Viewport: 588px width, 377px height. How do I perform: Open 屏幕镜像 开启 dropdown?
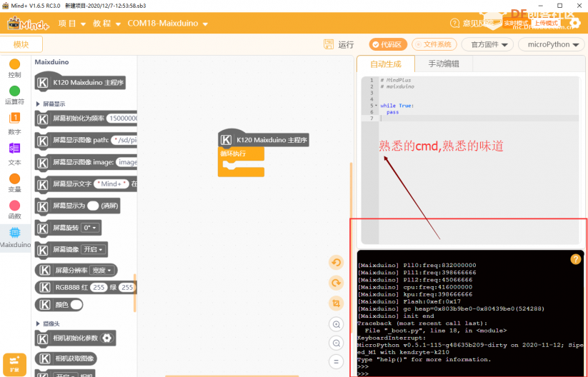point(94,249)
